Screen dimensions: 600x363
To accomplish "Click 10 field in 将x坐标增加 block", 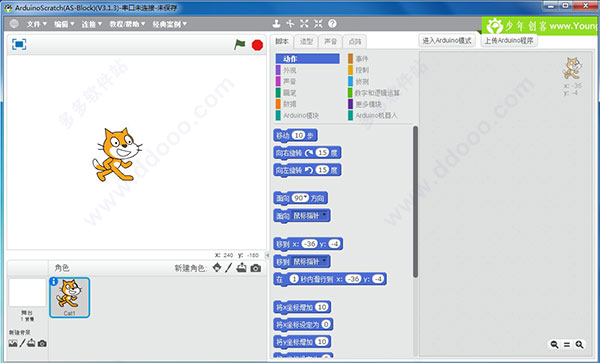I will pos(322,307).
